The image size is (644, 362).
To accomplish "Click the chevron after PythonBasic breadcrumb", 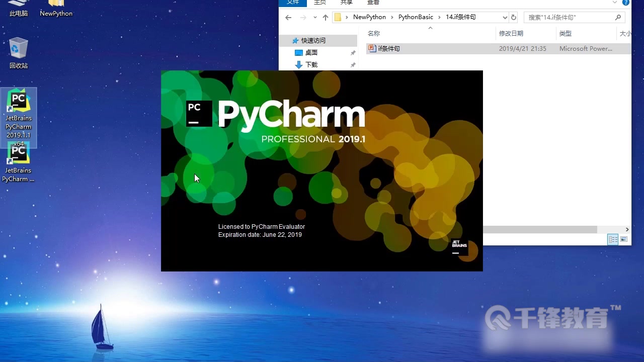I will click(x=439, y=17).
